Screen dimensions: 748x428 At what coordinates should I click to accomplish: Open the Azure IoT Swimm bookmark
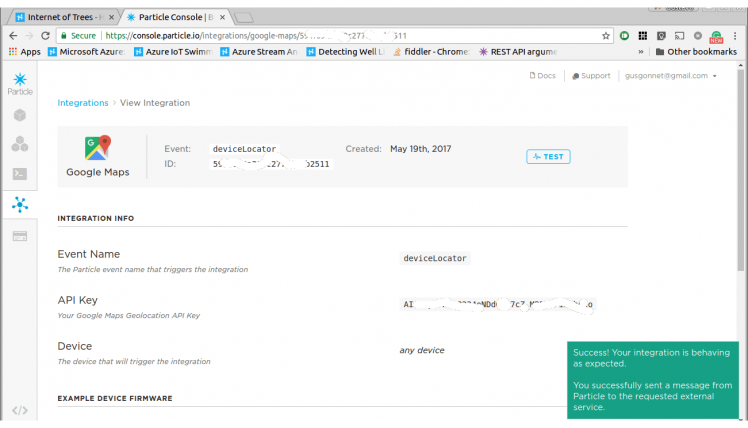[173, 52]
